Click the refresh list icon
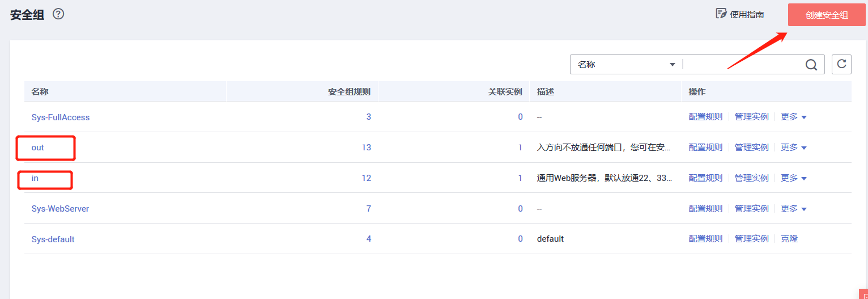The height and width of the screenshot is (299, 868). [x=841, y=64]
